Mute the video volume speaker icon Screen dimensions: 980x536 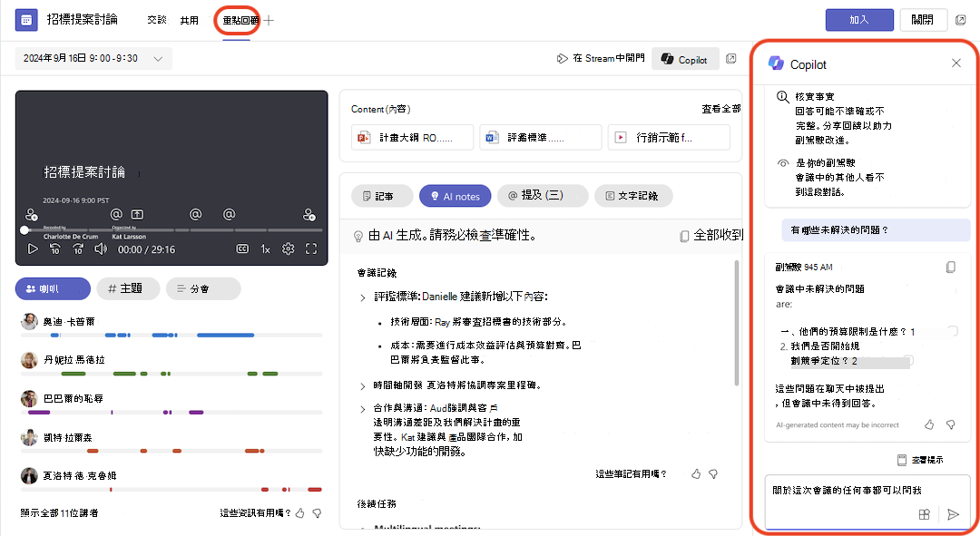pyautogui.click(x=100, y=249)
